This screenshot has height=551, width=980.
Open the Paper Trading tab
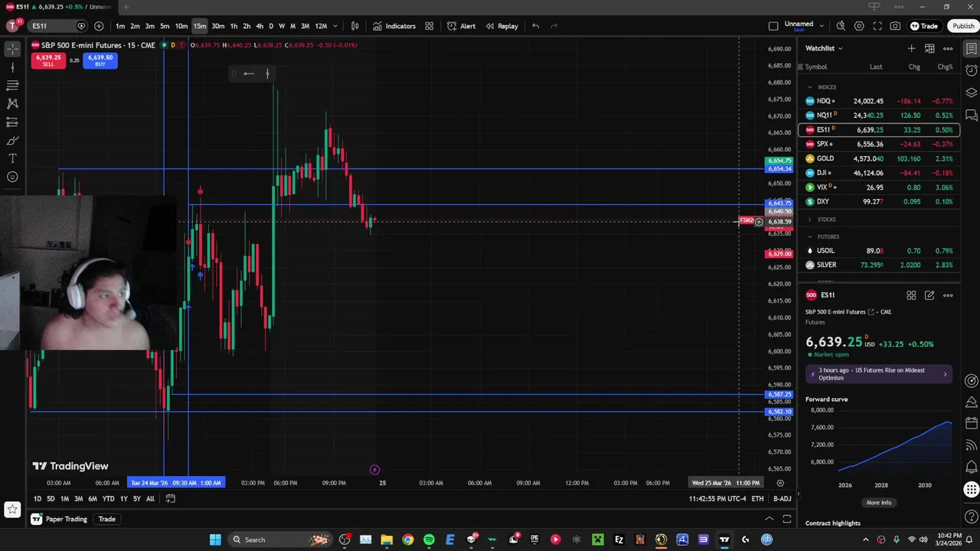point(60,519)
